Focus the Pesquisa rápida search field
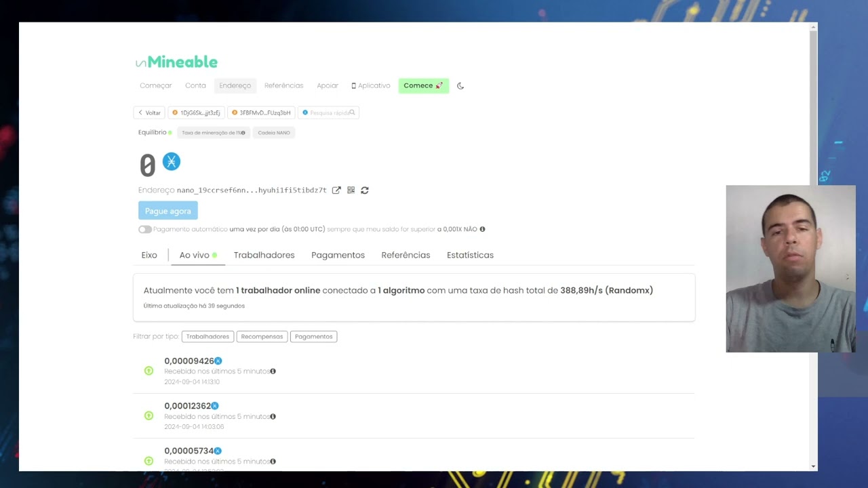868x488 pixels. [x=328, y=113]
